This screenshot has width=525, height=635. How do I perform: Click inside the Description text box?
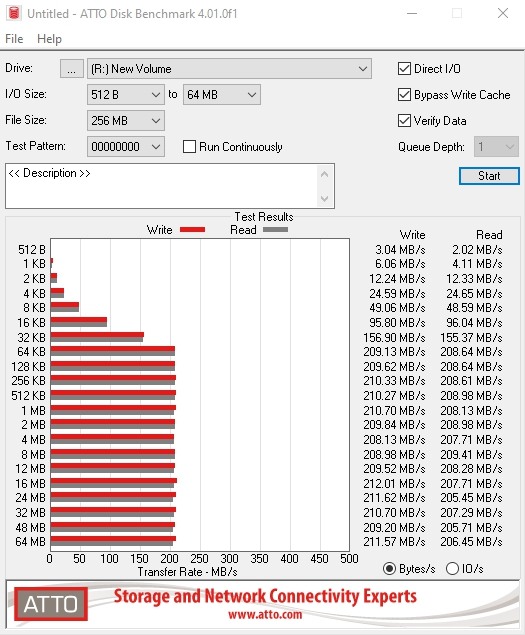pyautogui.click(x=162, y=186)
